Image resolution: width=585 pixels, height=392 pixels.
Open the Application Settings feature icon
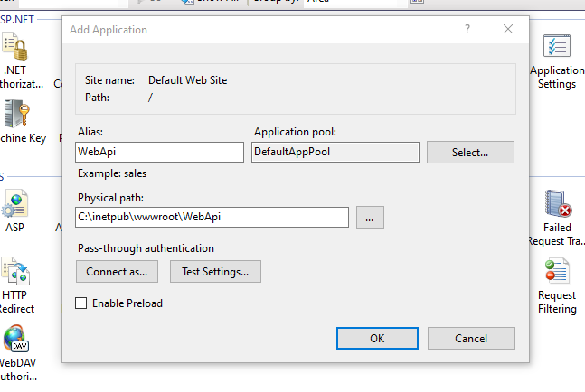point(556,47)
